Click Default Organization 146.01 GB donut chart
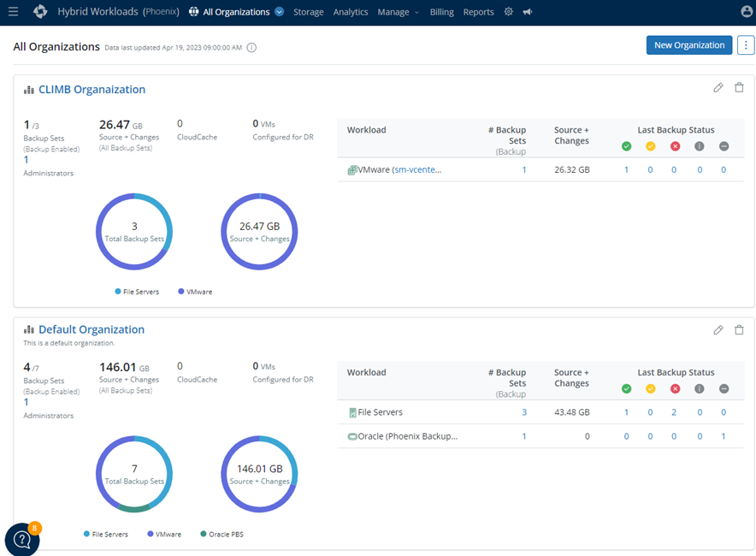 (x=259, y=475)
